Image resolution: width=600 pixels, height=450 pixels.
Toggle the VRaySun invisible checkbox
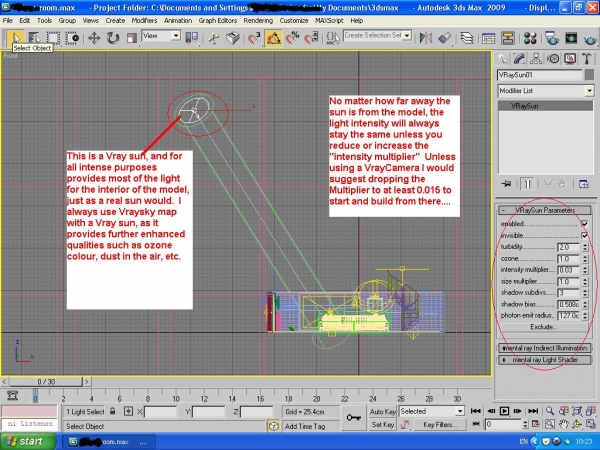[x=584, y=235]
